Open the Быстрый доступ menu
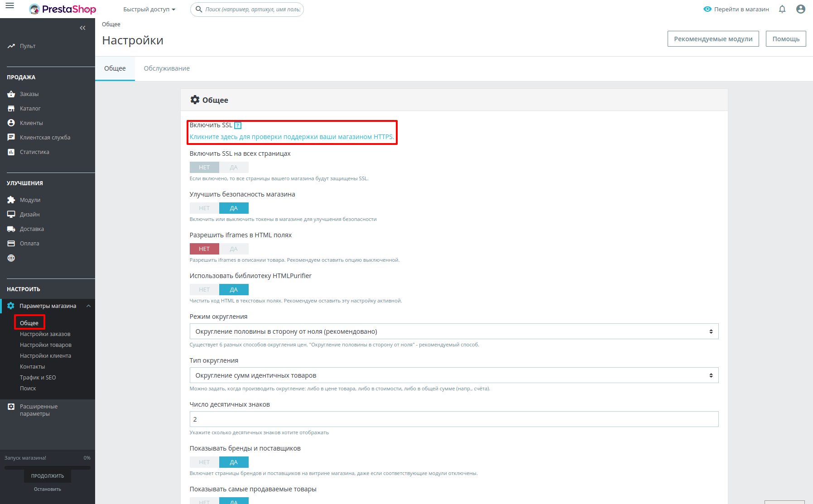The height and width of the screenshot is (504, 813). (149, 9)
